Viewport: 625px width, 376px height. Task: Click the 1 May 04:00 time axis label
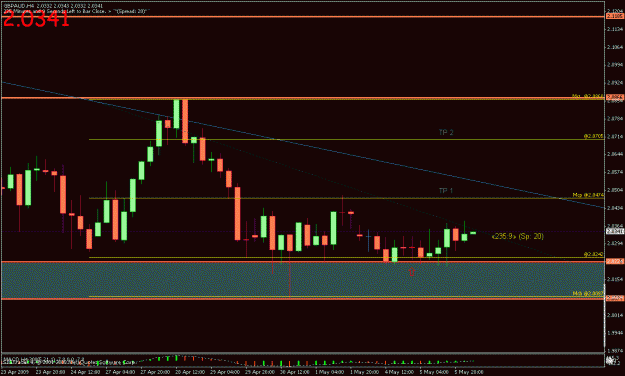330,372
